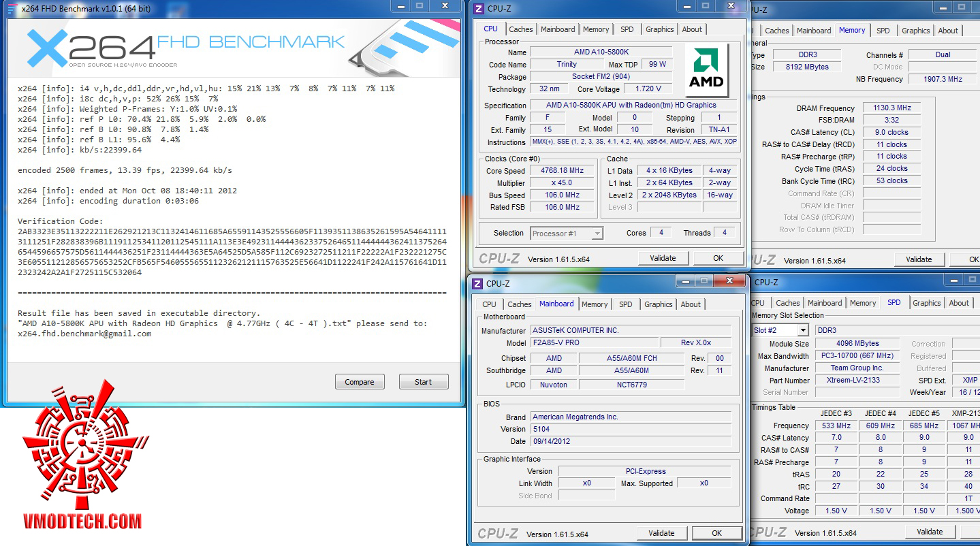The image size is (980, 546).
Task: Open Caches tab in the CPU-Z Memory window
Action: (776, 31)
